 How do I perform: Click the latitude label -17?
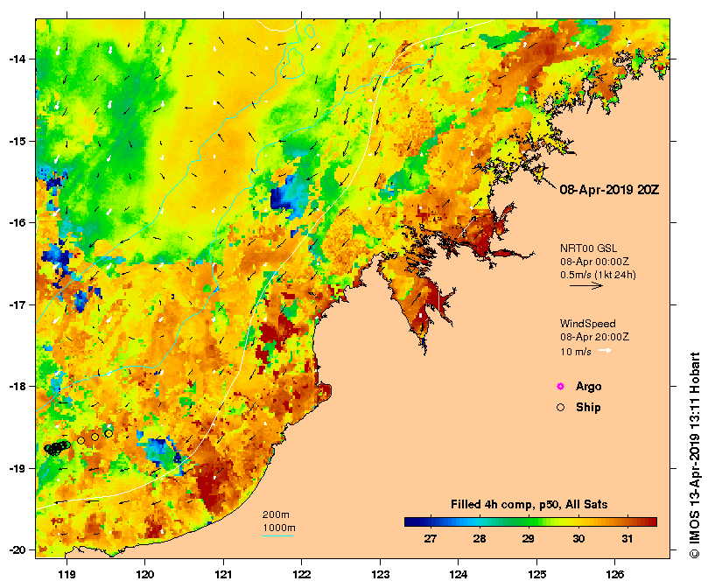point(18,304)
